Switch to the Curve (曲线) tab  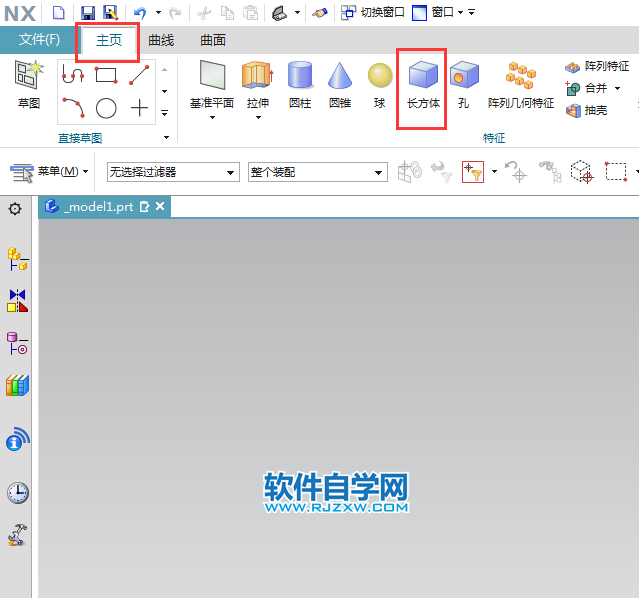pyautogui.click(x=161, y=40)
